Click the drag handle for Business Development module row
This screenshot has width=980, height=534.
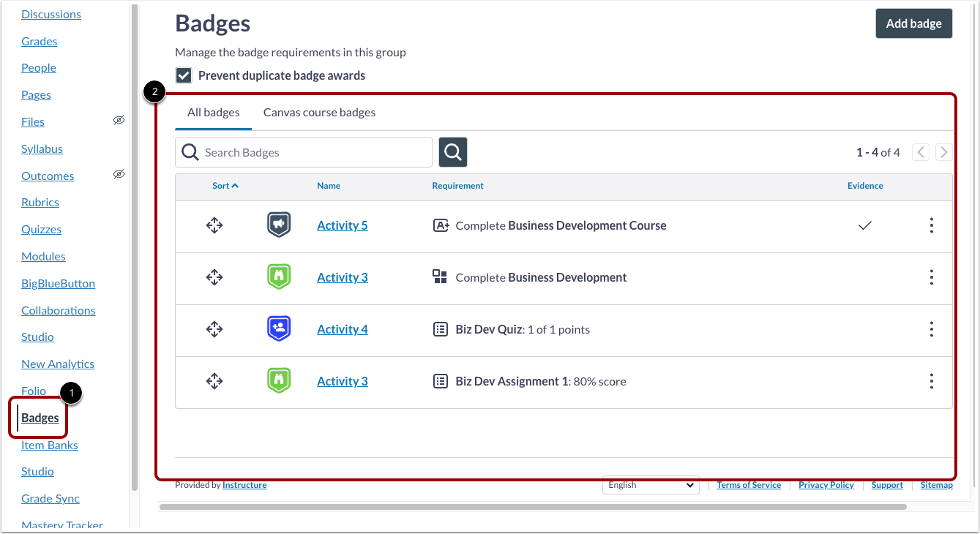(214, 277)
